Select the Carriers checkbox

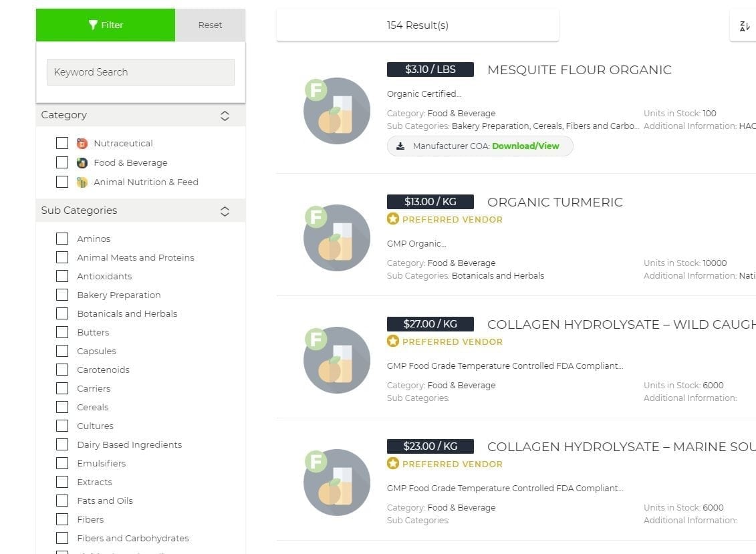pyautogui.click(x=62, y=388)
